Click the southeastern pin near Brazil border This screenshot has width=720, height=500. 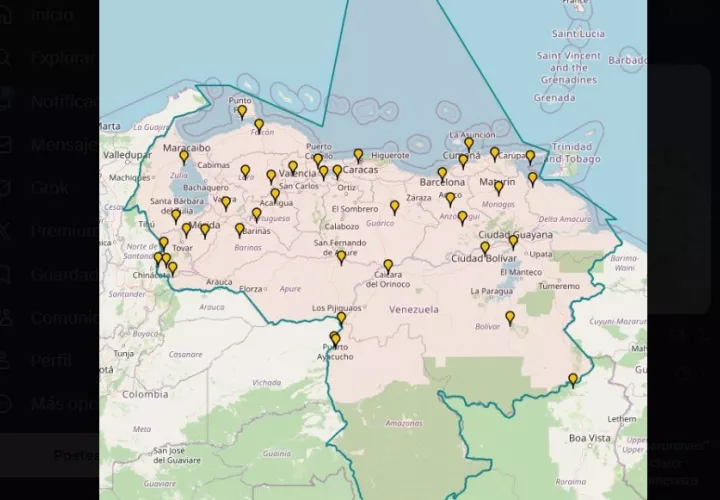573,380
